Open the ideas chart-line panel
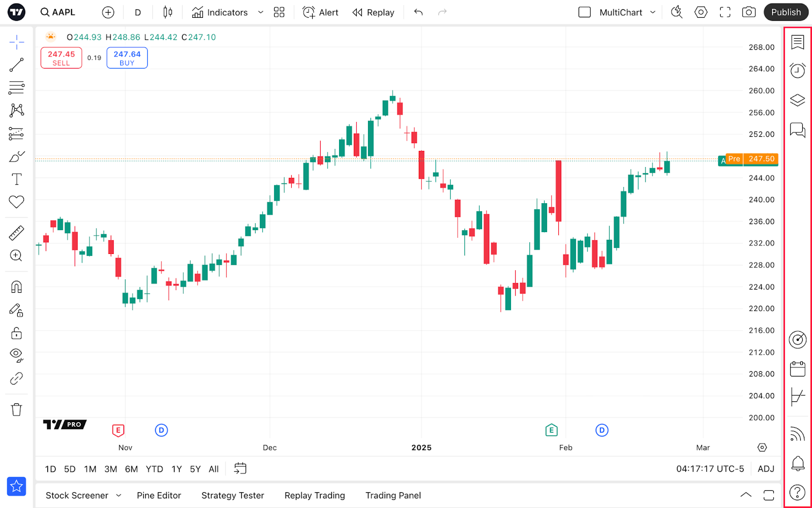 [797, 397]
